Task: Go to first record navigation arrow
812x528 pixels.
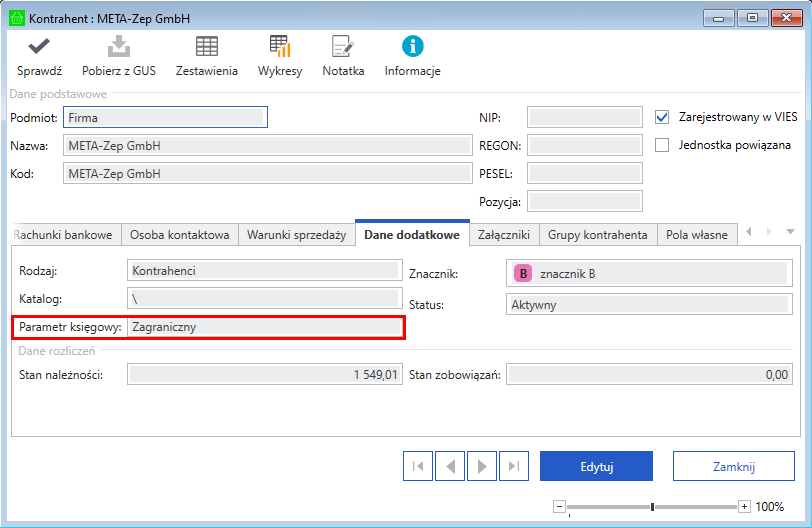Action: click(418, 466)
